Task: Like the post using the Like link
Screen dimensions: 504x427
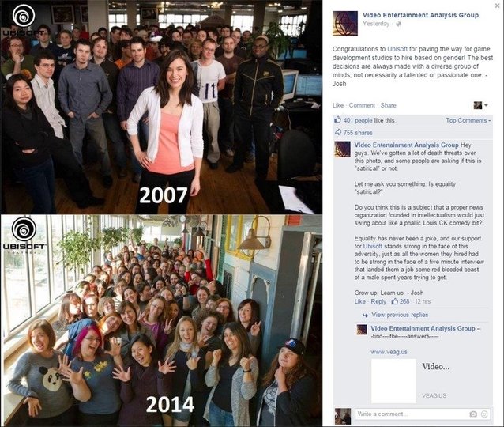Action: (x=338, y=105)
